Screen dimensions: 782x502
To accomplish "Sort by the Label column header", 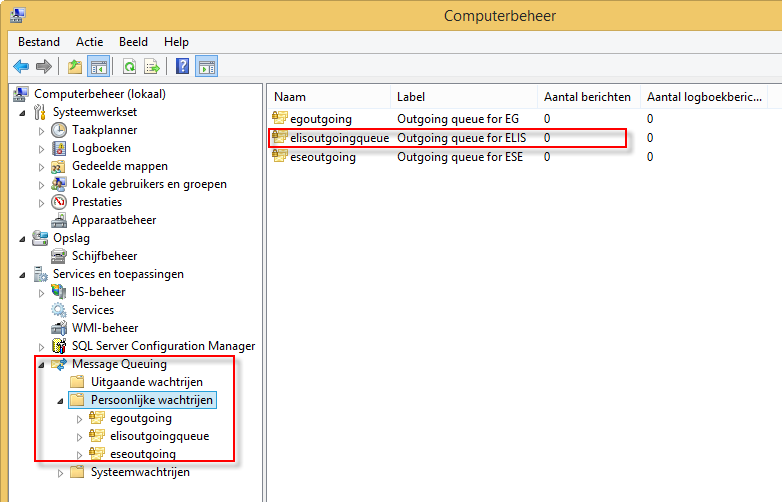I will [x=464, y=97].
